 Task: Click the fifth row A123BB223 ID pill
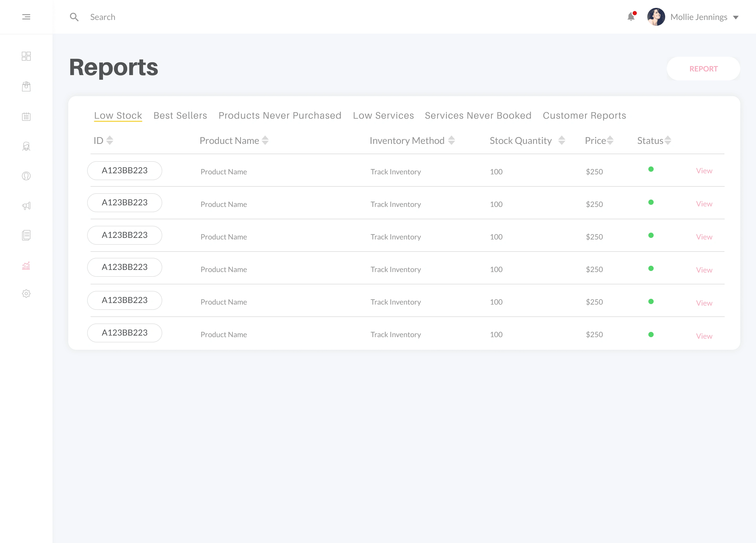point(125,300)
